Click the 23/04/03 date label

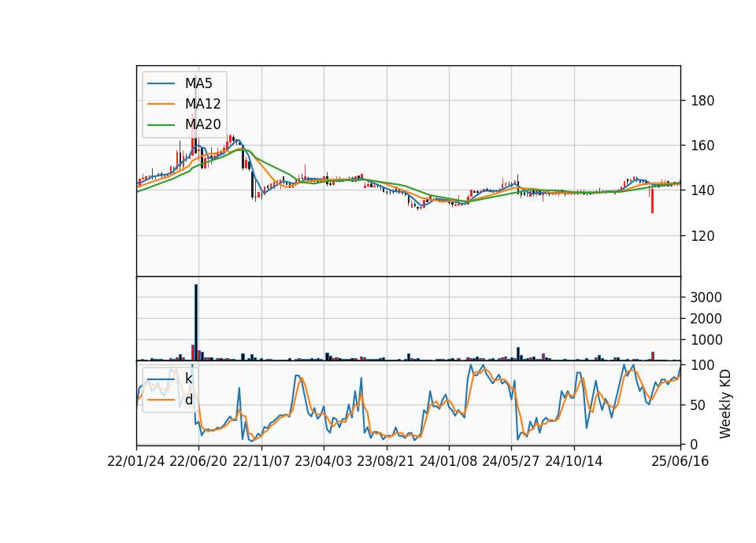point(324,461)
